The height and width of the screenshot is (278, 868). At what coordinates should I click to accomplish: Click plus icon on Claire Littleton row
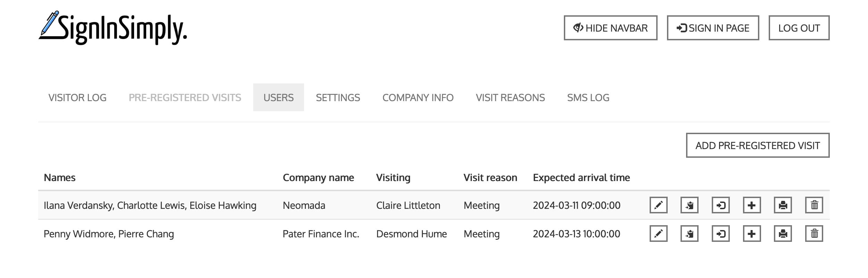pos(752,205)
